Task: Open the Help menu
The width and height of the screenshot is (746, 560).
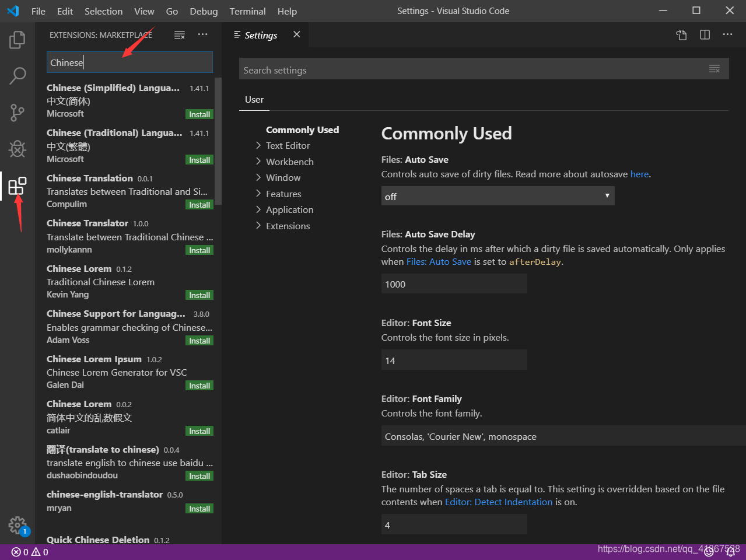Action: point(287,11)
